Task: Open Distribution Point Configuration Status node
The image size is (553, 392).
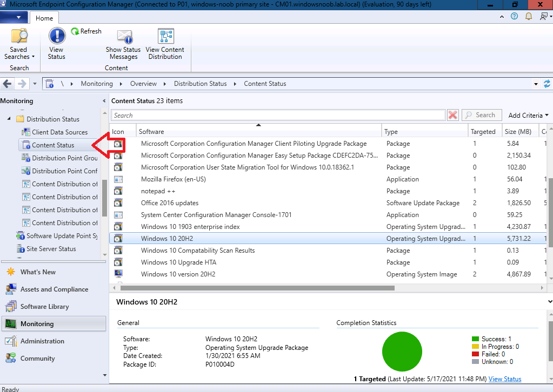Action: tap(59, 171)
